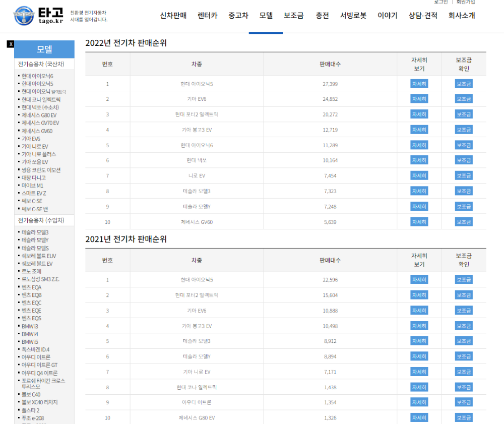Open the 렌터카 menu
Screen dimensions: 504x424
(x=207, y=16)
